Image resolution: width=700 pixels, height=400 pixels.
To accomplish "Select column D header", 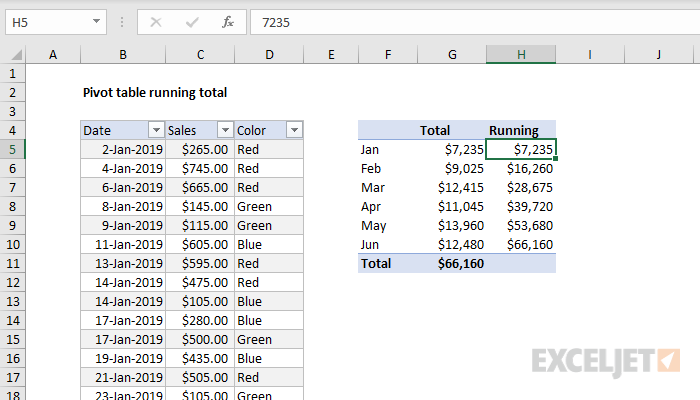I will coord(269,55).
